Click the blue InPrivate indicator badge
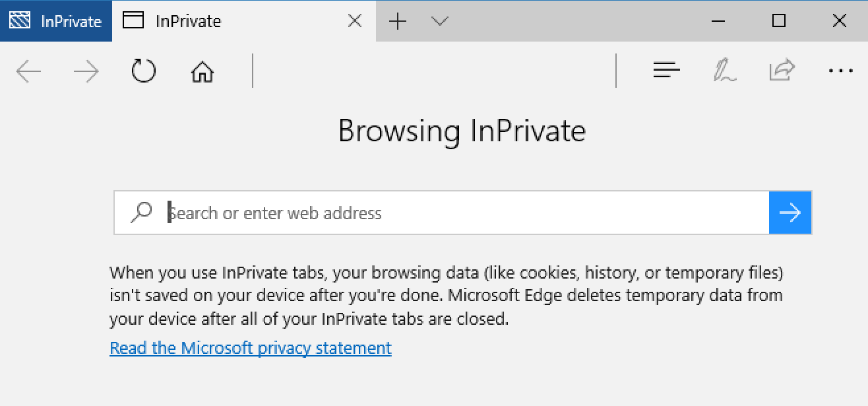This screenshot has height=406, width=868. coord(55,21)
